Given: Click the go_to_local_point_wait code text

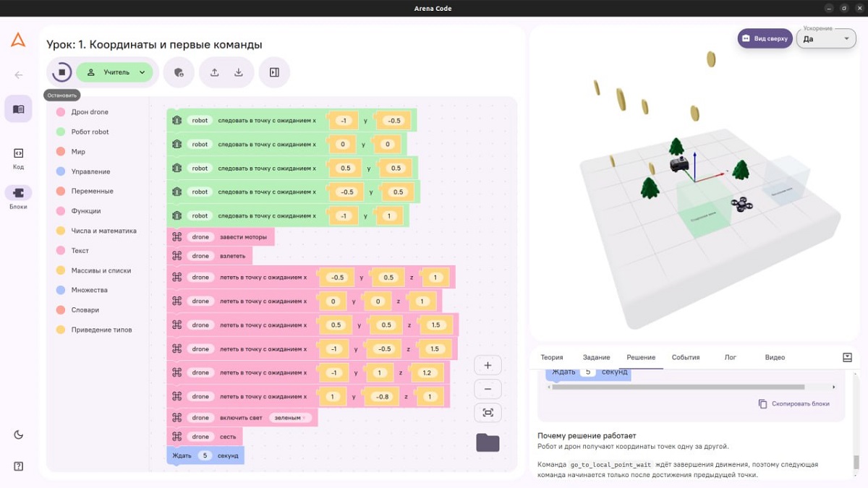Looking at the screenshot, I should click(x=611, y=465).
